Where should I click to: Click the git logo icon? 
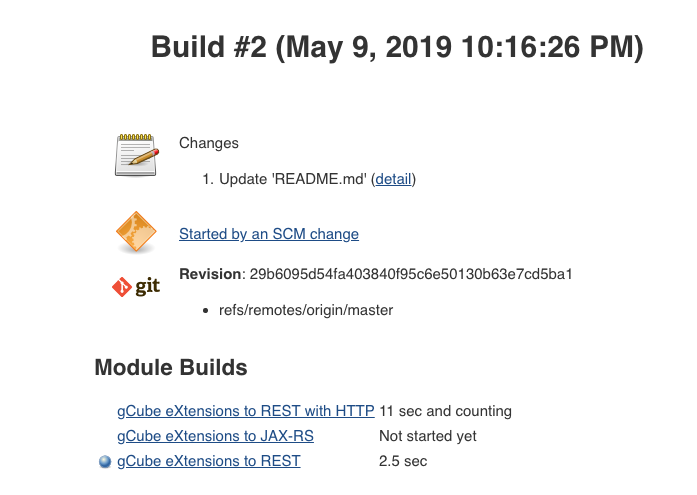click(x=136, y=286)
